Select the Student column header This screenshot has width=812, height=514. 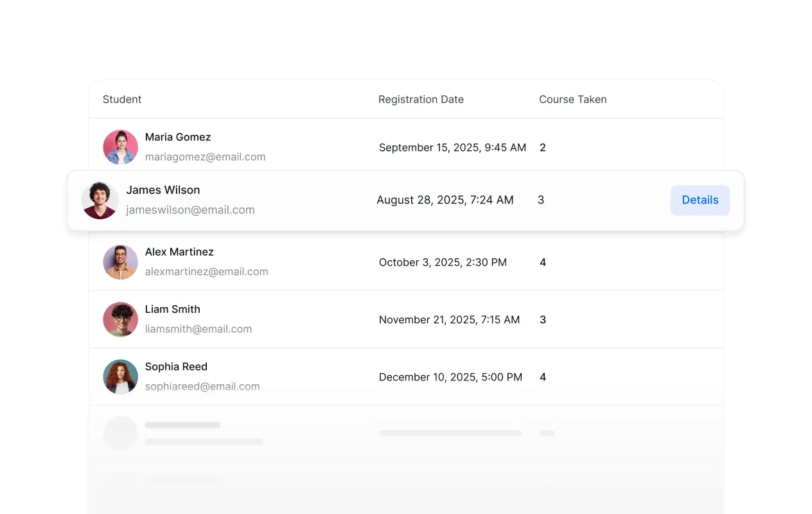pyautogui.click(x=122, y=100)
